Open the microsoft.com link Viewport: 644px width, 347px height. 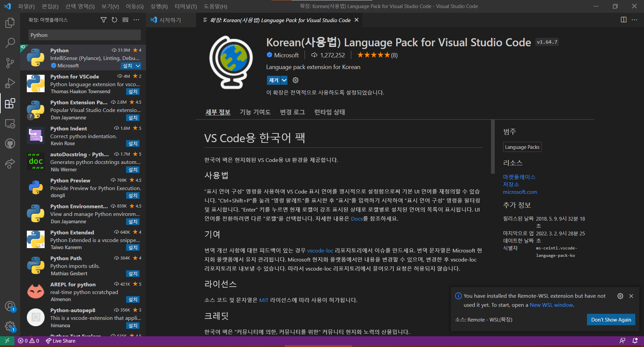pos(520,192)
